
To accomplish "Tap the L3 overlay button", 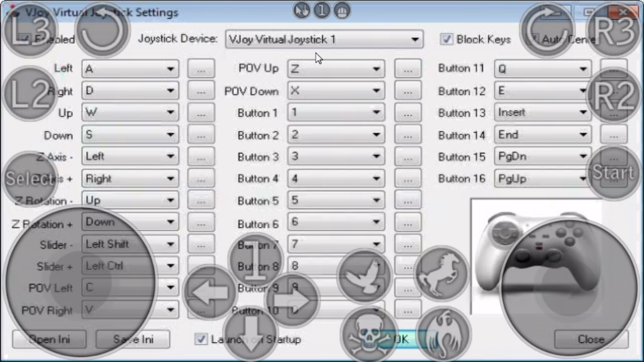I will click(30, 30).
